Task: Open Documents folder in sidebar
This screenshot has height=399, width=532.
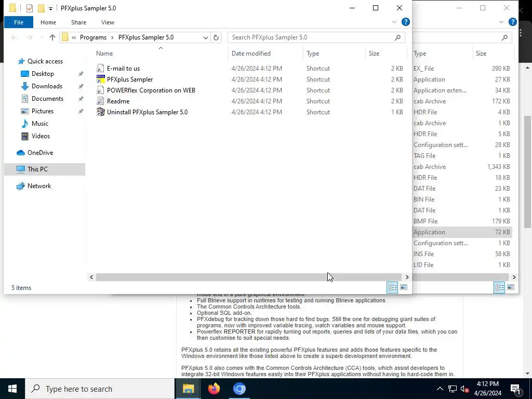Action: click(x=47, y=99)
